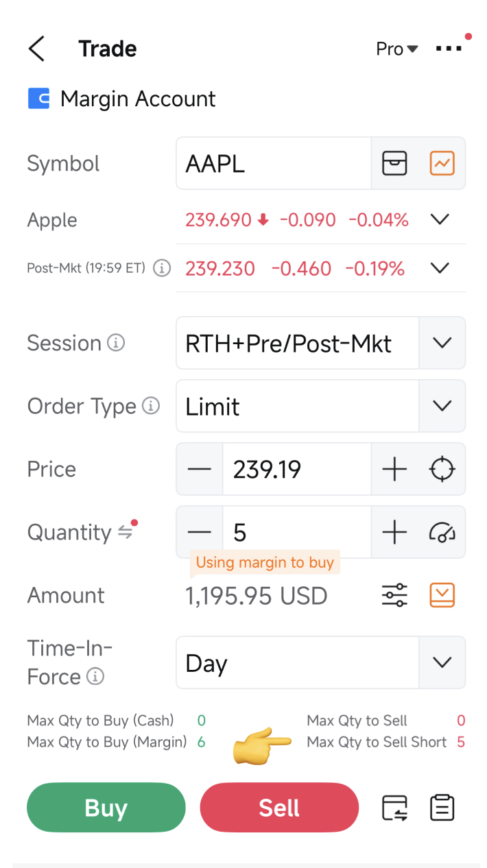The width and height of the screenshot is (487, 868).
Task: Expand the Apple quote details chevron
Action: click(439, 219)
